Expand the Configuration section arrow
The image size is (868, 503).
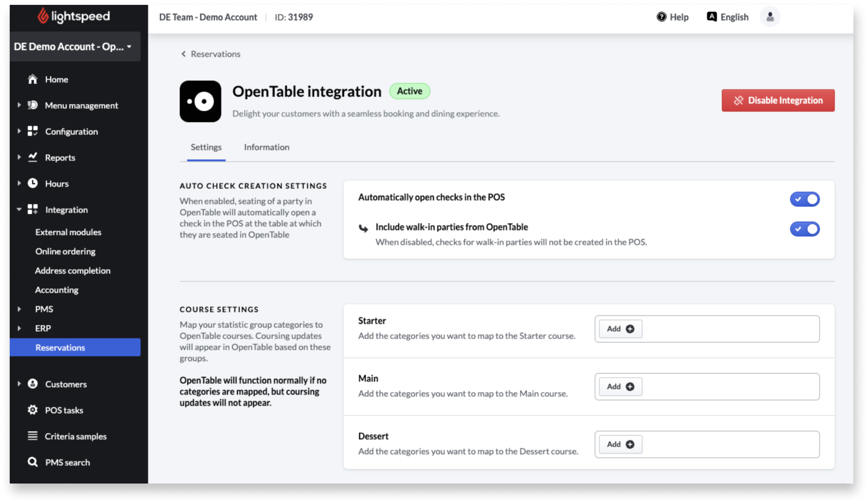(19, 131)
